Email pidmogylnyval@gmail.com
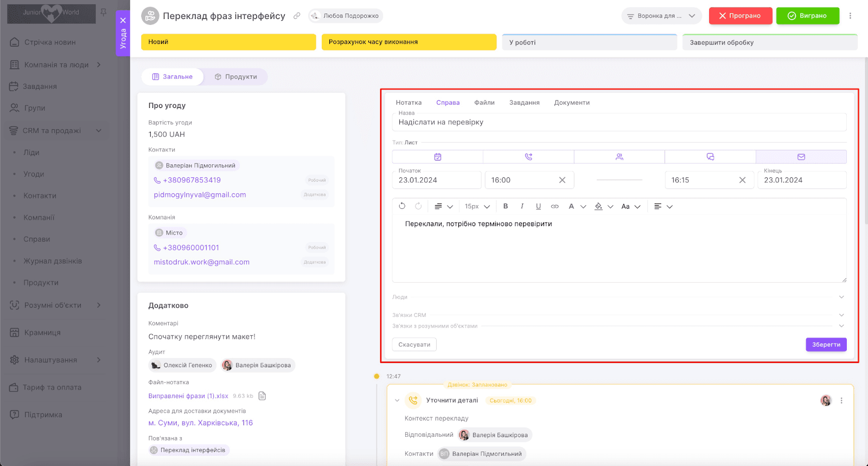 pos(200,195)
